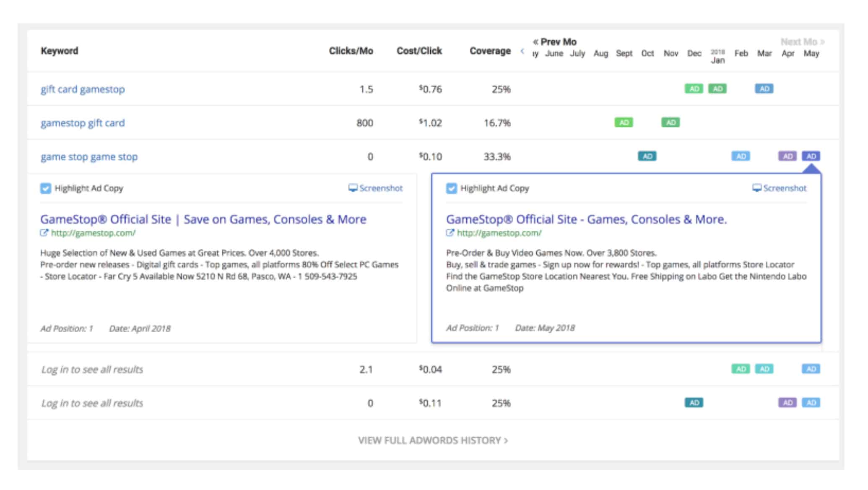868x490 pixels.
Task: Click the May AD badge in the $0.04 row
Action: pos(811,369)
